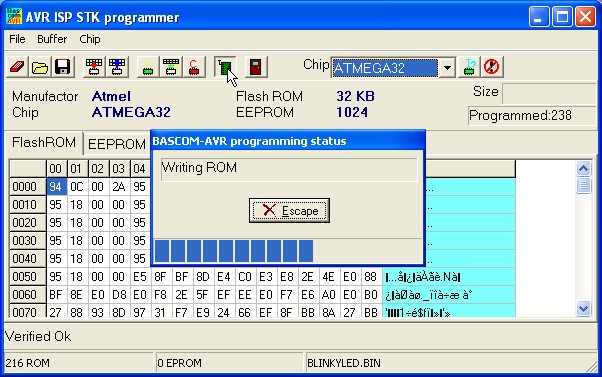Click the BASCOM-AVR programming status title bar

pos(288,141)
